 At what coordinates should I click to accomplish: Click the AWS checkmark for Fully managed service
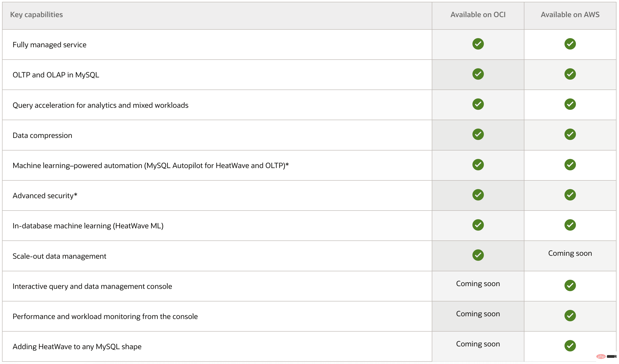(x=570, y=44)
